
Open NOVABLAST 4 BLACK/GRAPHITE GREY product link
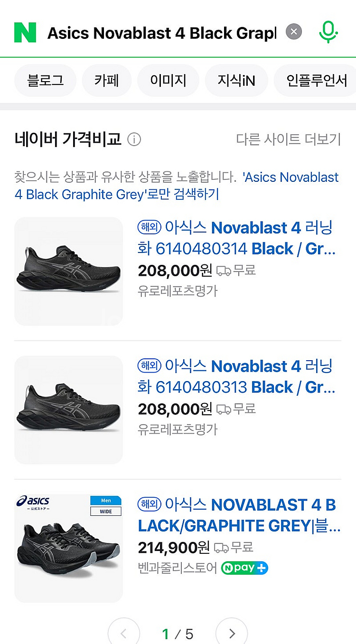(237, 515)
